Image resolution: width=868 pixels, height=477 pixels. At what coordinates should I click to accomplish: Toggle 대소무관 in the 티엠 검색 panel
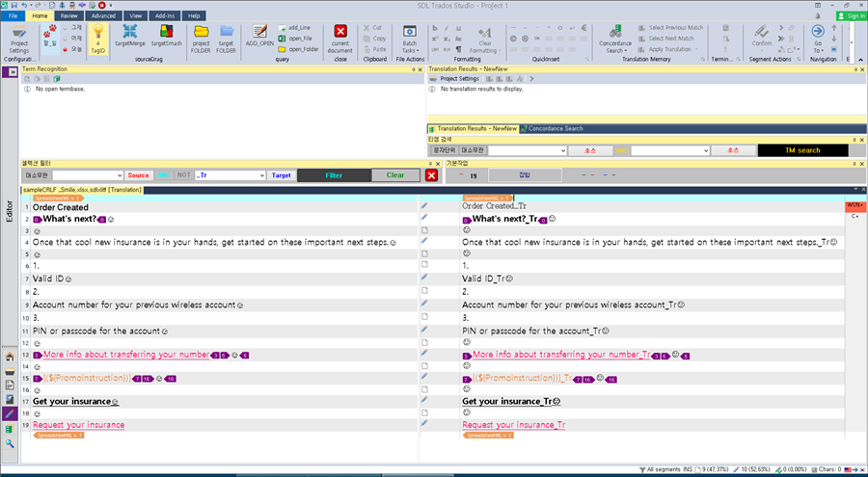473,150
